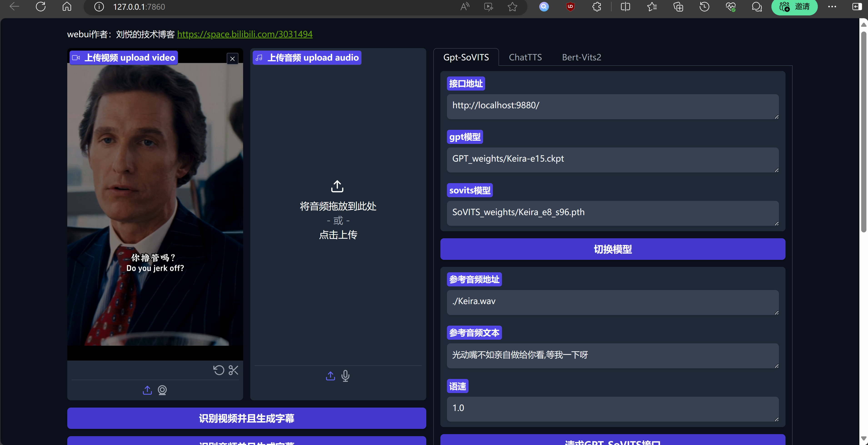
Task: Open the browser three-dot settings menu
Action: pyautogui.click(x=832, y=7)
